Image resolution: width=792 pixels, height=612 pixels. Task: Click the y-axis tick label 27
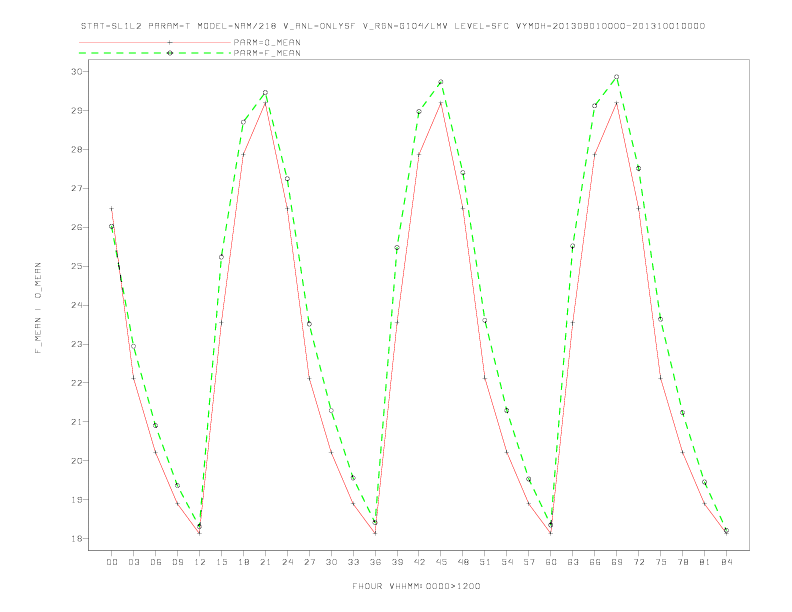pos(77,188)
